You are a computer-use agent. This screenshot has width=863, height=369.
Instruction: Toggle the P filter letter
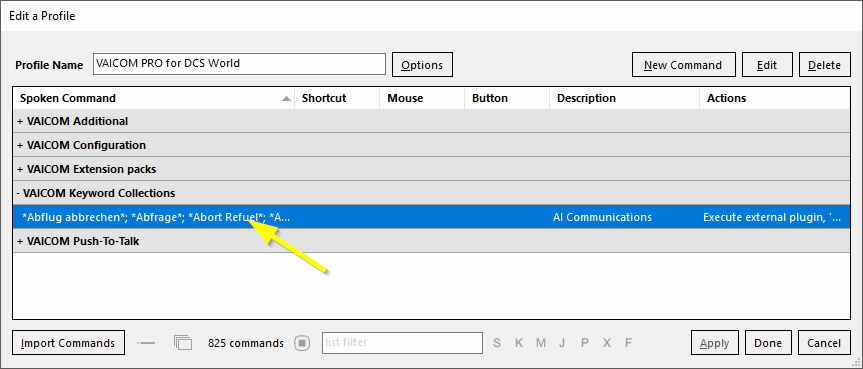pyautogui.click(x=585, y=343)
